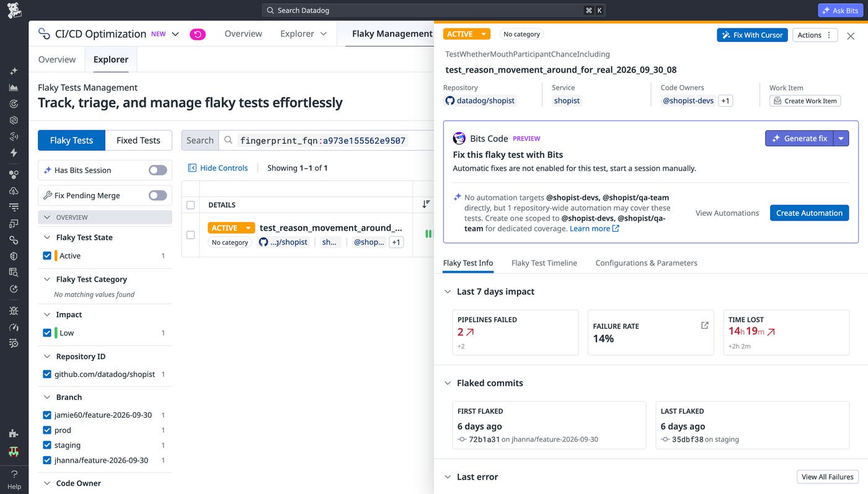This screenshot has width=868, height=494.
Task: Collapse the Last error section
Action: [448, 477]
